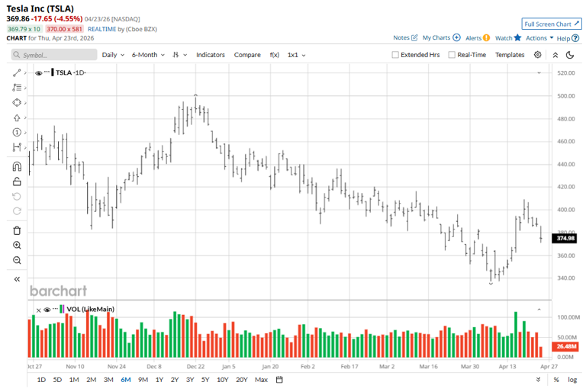This screenshot has height=392, width=586.
Task: Open chart settings gear icon
Action: (x=537, y=55)
